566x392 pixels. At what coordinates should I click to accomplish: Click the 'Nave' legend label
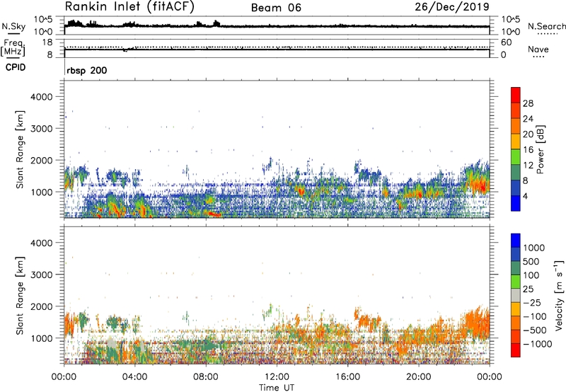[538, 50]
